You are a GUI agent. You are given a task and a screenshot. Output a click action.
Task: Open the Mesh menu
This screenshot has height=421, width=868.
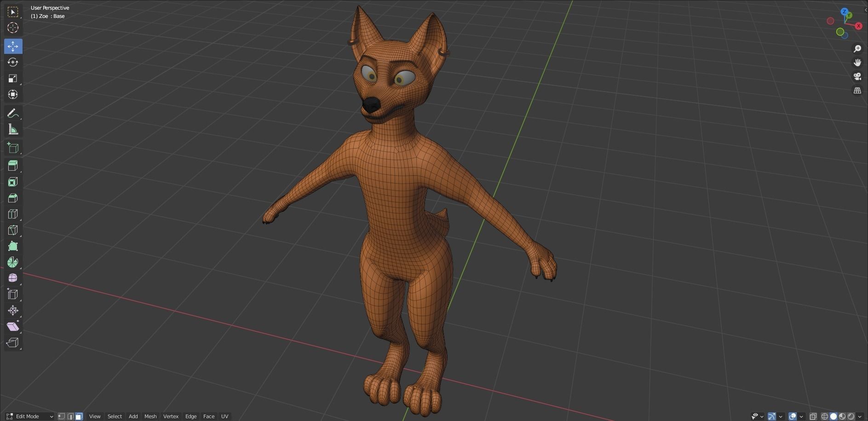150,416
